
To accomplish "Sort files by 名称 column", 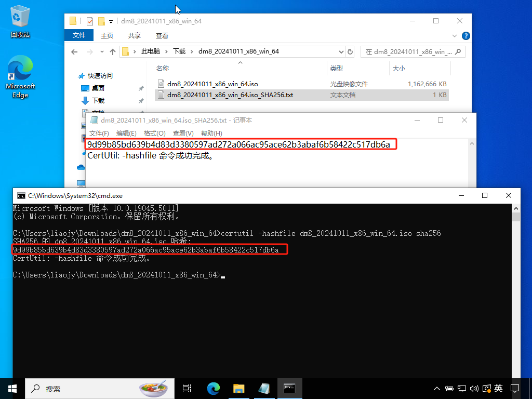I will coord(163,69).
